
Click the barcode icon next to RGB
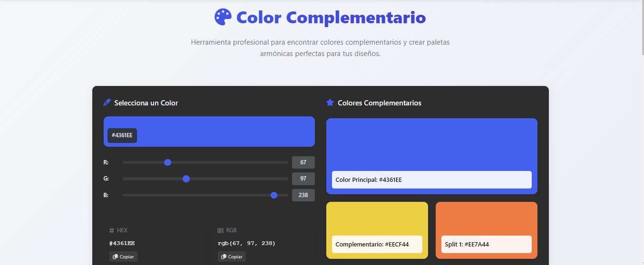click(x=220, y=230)
